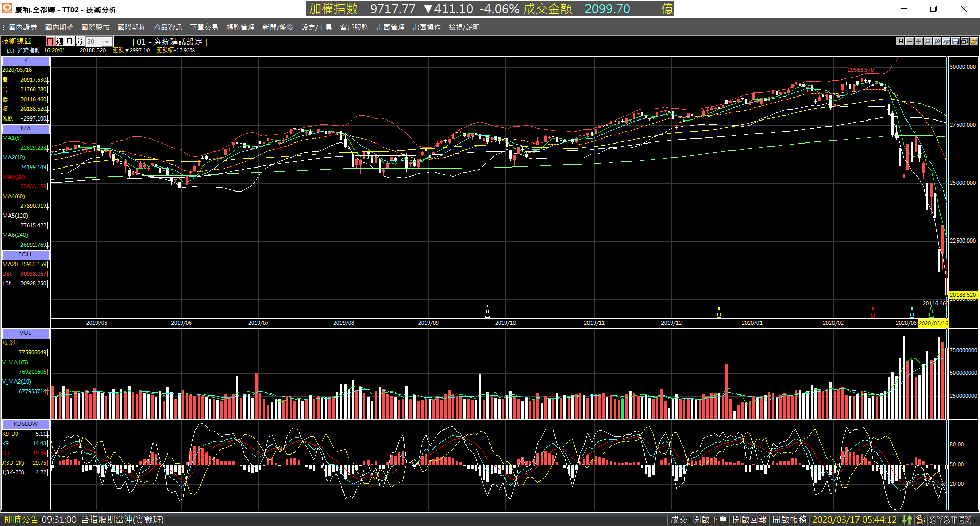
Task: Click the 台指股期當沖 announcement text
Action: [122, 520]
